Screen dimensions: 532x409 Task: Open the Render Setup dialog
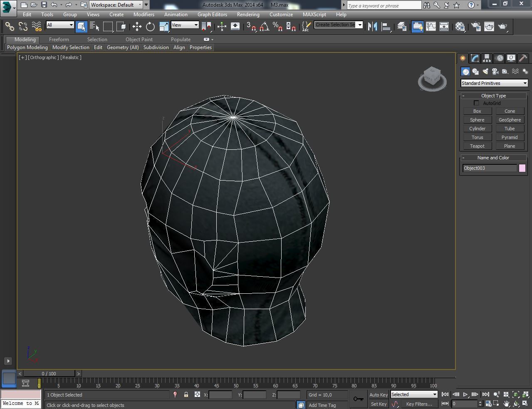point(475,27)
